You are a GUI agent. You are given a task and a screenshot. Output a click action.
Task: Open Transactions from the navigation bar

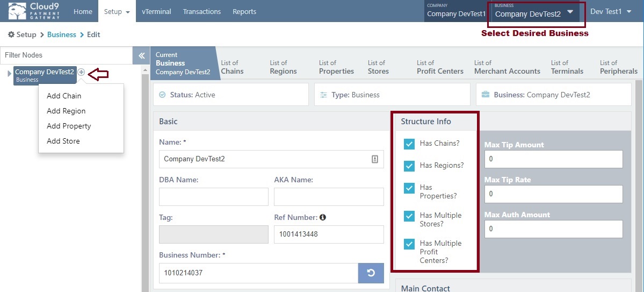tap(201, 11)
